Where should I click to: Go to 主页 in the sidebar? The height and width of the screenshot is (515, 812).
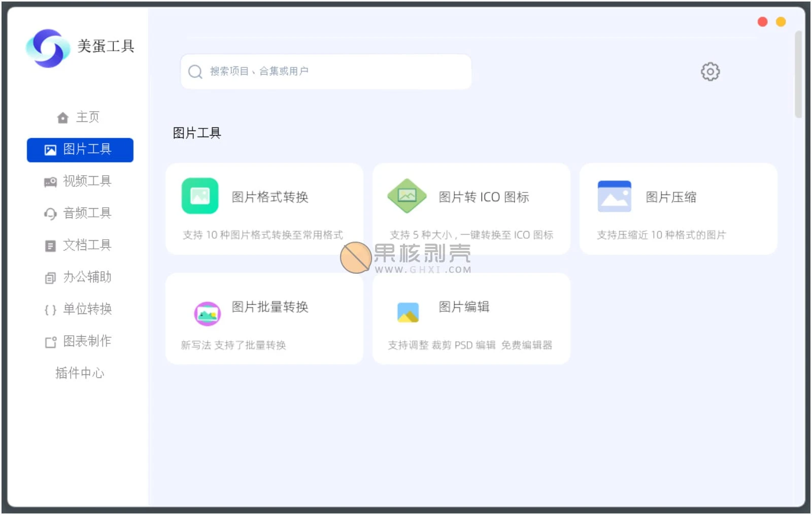(x=80, y=117)
